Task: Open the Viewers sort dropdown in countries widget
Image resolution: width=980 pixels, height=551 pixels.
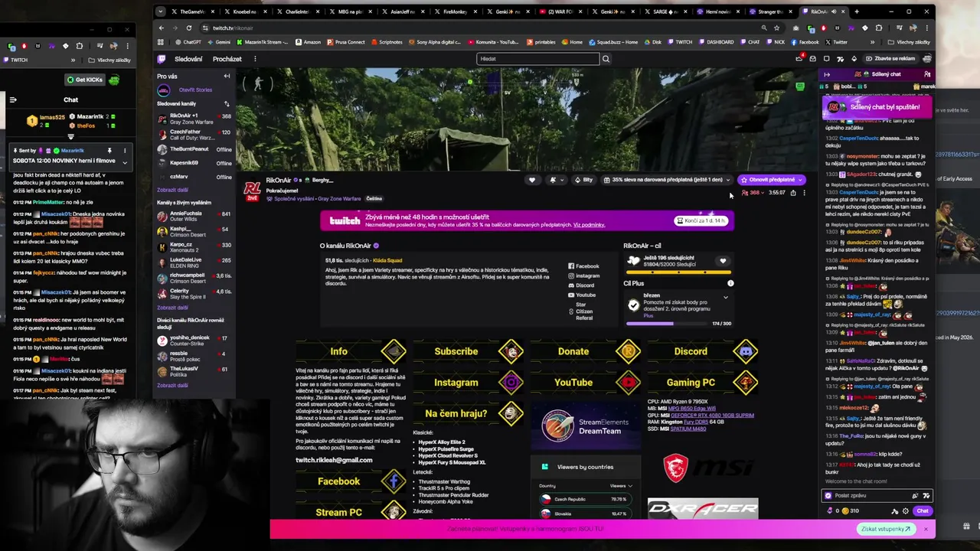Action: coord(621,486)
